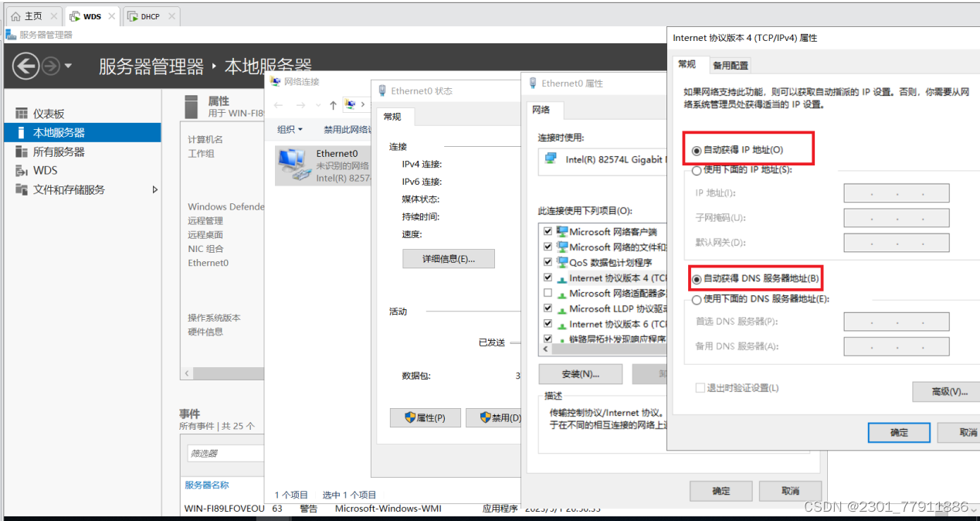980x521 pixels.
Task: Click 禁用此网络设备 in 网络连接 toolbar
Action: tap(348, 130)
